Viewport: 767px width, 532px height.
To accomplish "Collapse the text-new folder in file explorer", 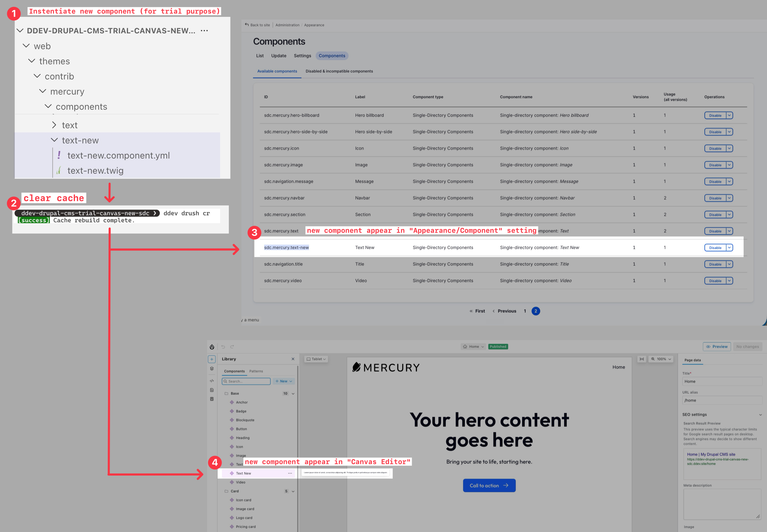I will click(54, 140).
